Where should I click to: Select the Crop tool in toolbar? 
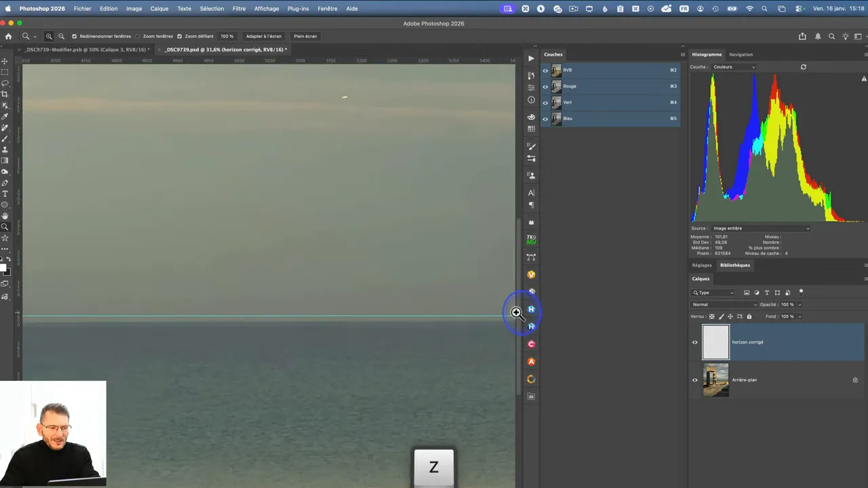(5, 94)
